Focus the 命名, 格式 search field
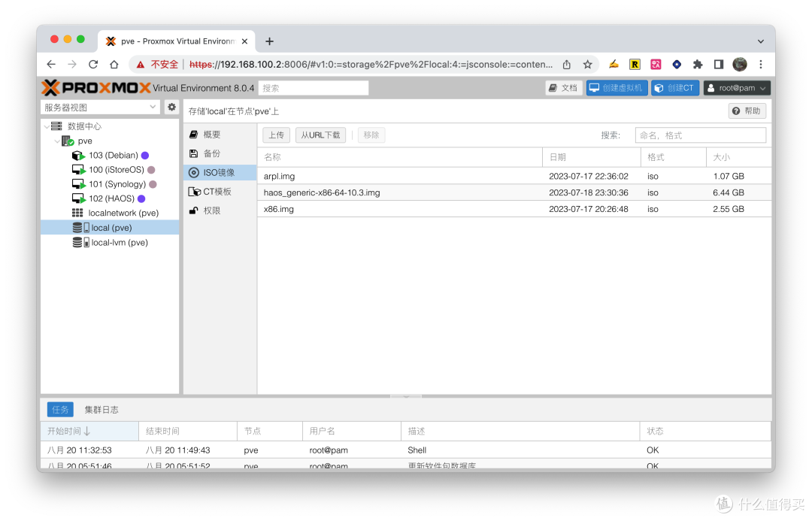The height and width of the screenshot is (521, 812). coord(700,135)
